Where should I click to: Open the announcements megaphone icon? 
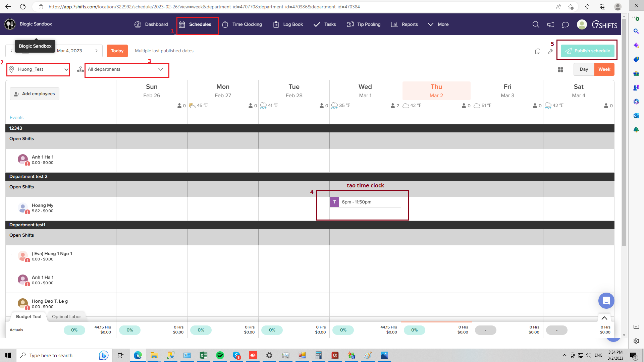pyautogui.click(x=551, y=24)
